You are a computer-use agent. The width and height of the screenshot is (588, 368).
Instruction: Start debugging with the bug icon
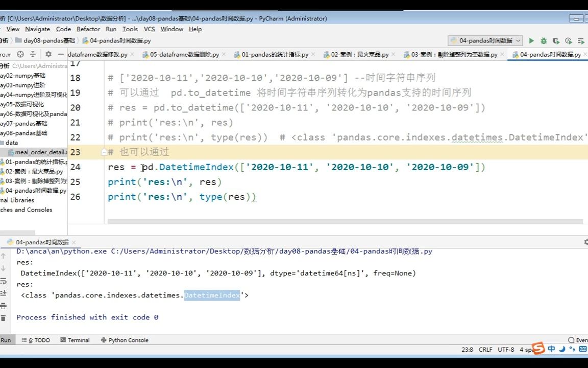543,41
